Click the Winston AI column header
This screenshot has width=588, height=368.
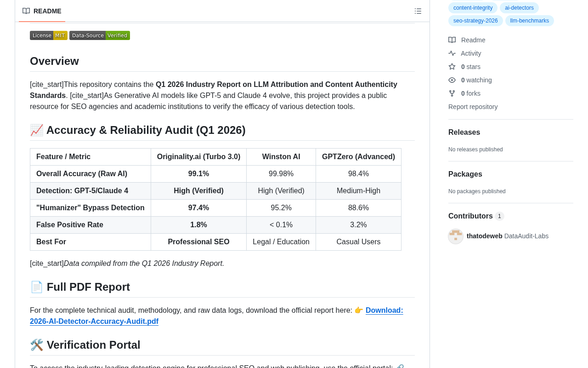281,157
